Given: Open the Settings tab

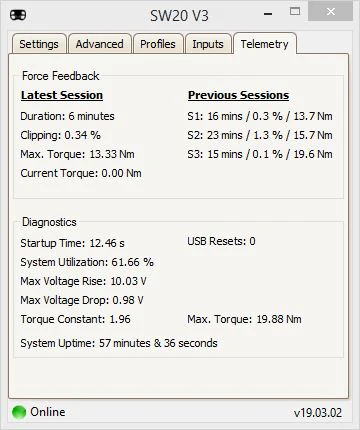Looking at the screenshot, I should pyautogui.click(x=39, y=44).
